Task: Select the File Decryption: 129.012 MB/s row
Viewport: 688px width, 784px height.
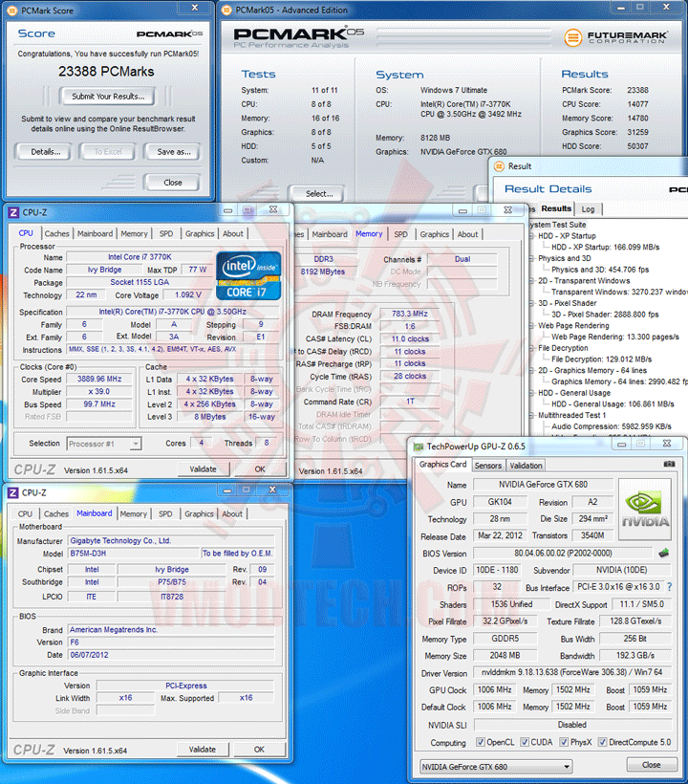Action: [601, 359]
